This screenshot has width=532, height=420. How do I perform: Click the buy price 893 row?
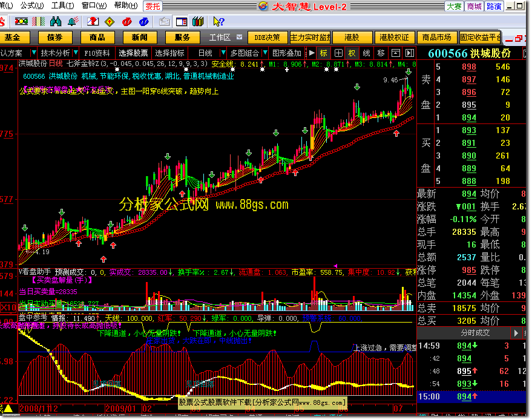[471, 130]
